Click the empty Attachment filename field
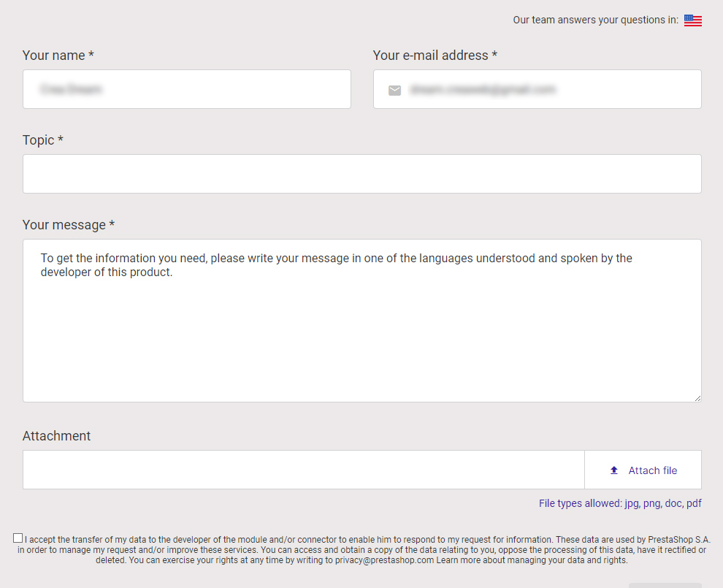723x588 pixels. point(303,470)
